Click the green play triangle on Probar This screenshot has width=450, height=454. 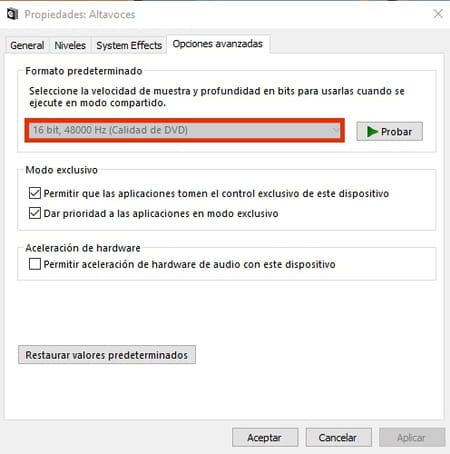372,132
